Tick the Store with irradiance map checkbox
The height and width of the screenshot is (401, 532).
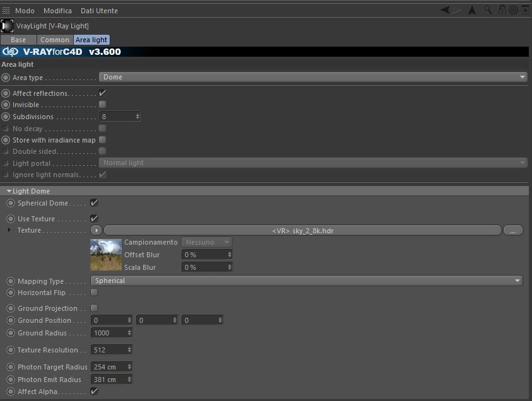pos(102,140)
